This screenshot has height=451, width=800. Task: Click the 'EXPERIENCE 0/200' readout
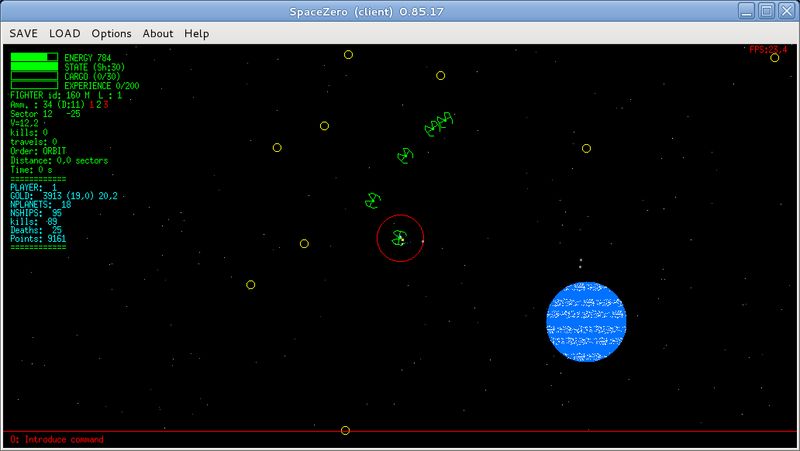point(102,86)
